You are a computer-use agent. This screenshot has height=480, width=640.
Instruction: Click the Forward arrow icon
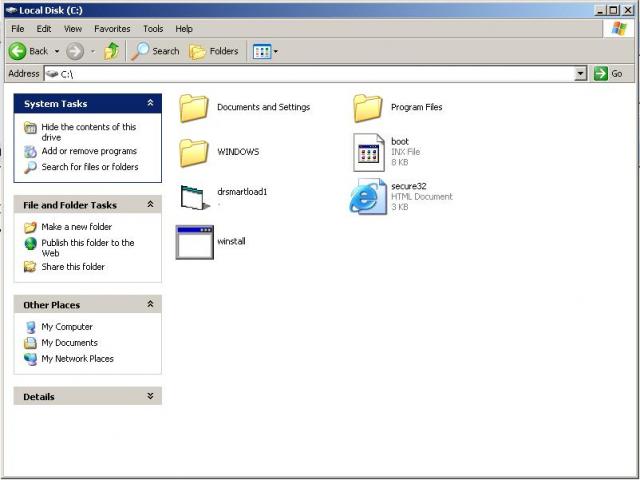click(x=75, y=51)
